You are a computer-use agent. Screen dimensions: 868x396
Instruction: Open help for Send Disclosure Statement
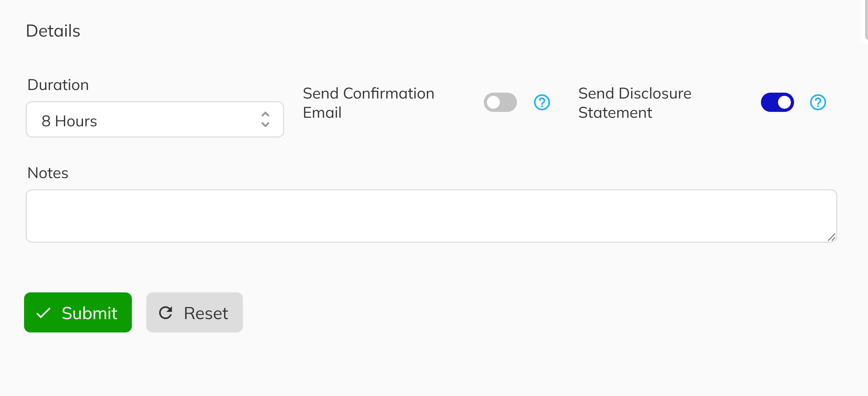tap(818, 103)
